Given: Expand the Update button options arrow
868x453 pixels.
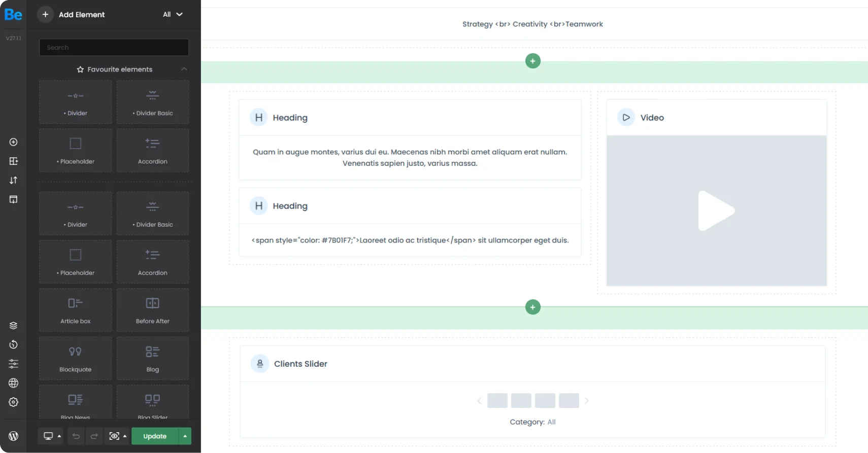Looking at the screenshot, I should (185, 436).
